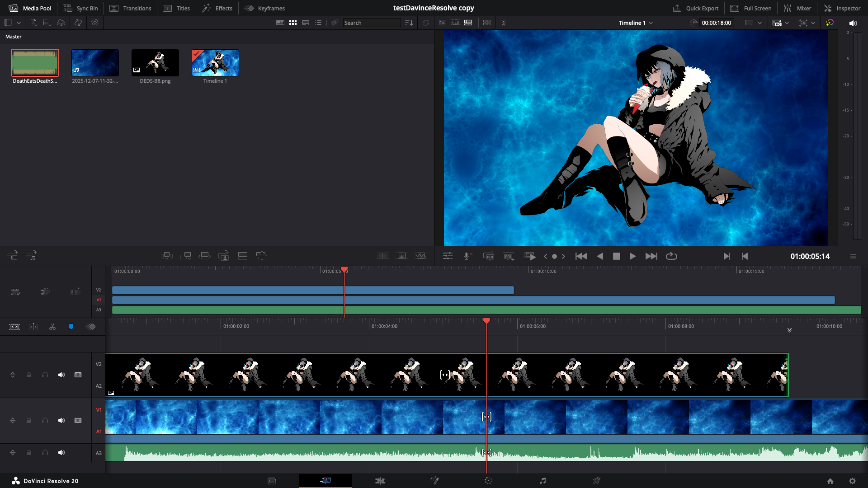
Task: Open timeline options hamburger menu
Action: (853, 256)
